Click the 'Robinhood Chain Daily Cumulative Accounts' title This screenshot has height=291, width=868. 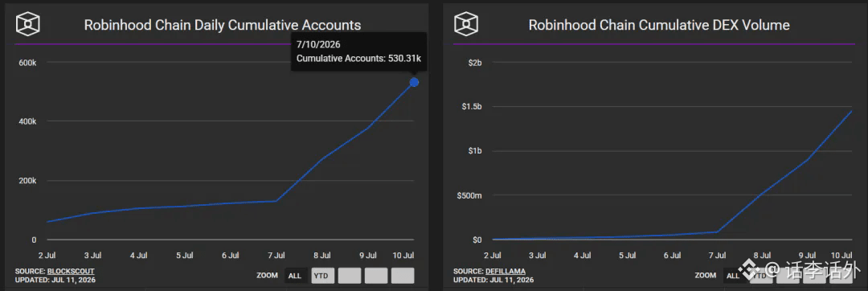pos(222,25)
